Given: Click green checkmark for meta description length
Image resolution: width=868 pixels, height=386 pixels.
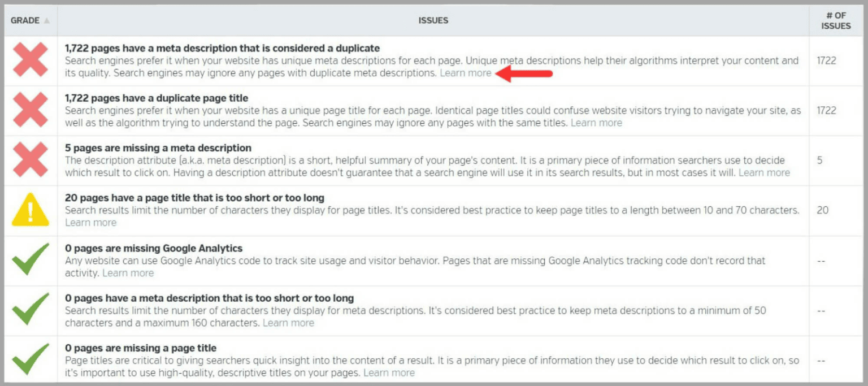Looking at the screenshot, I should pos(31,310).
